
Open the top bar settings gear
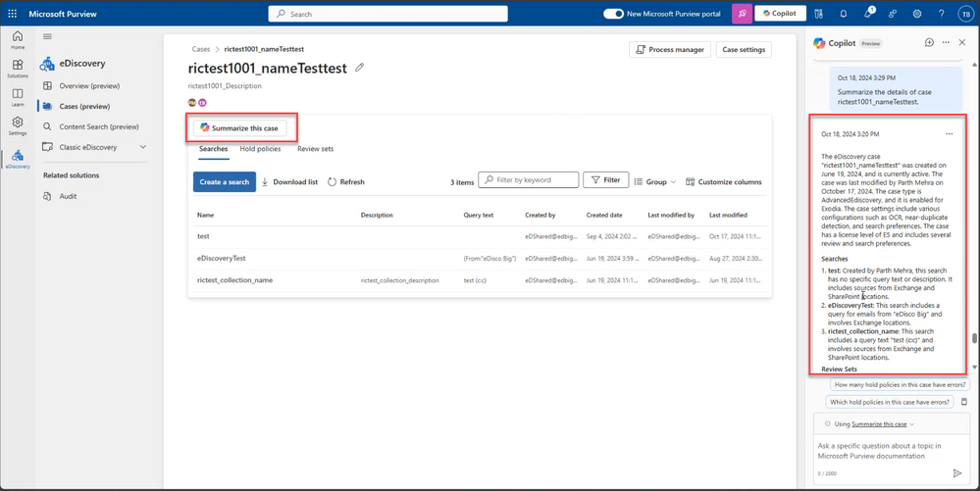coord(917,13)
